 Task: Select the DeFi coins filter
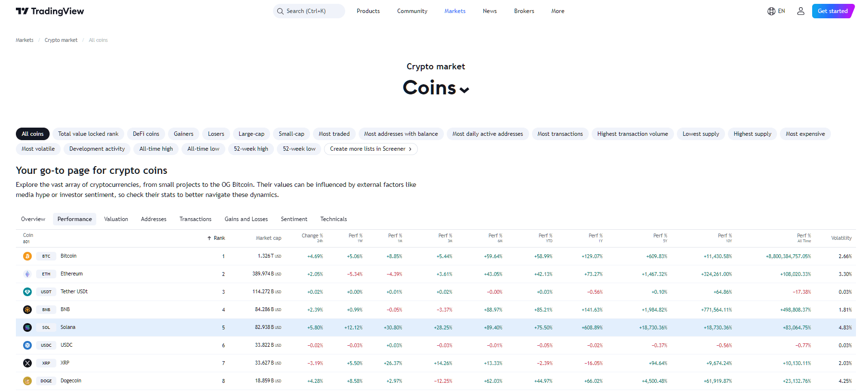[x=146, y=134]
